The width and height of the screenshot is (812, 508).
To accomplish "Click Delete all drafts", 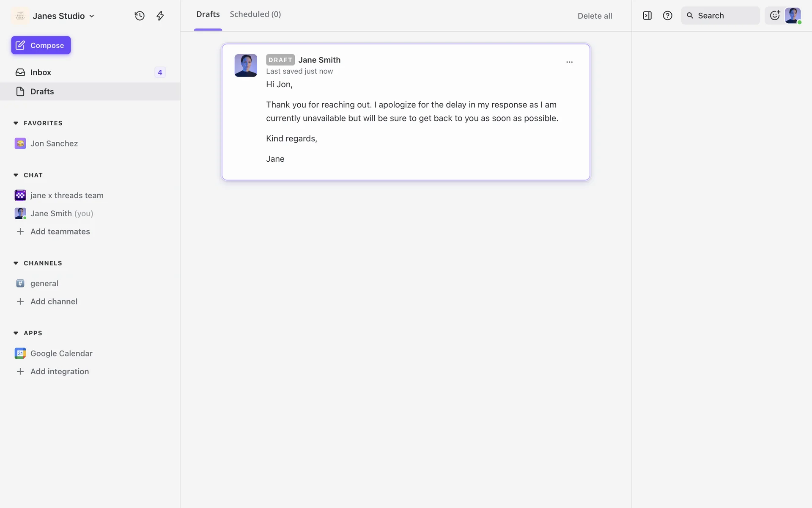I will [595, 16].
